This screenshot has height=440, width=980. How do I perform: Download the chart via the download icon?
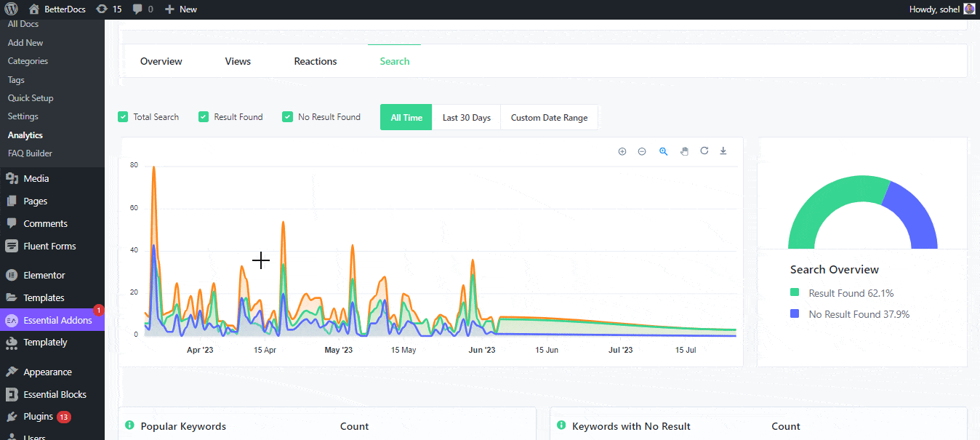click(x=723, y=151)
